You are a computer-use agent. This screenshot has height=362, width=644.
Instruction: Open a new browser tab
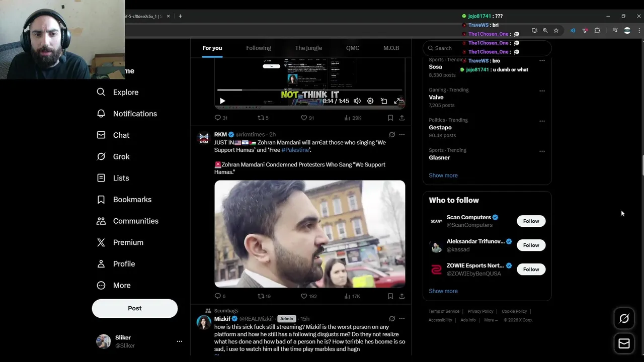coord(180,16)
